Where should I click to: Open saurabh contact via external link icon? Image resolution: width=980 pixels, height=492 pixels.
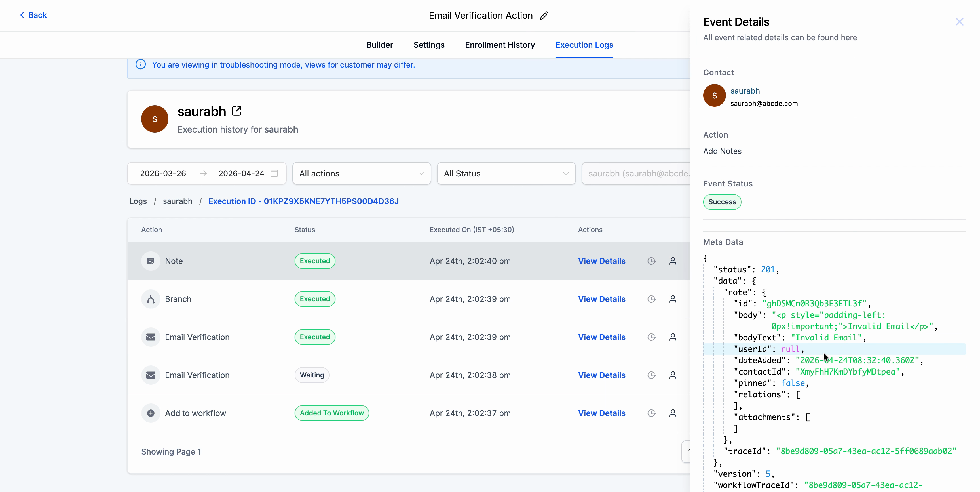tap(236, 111)
